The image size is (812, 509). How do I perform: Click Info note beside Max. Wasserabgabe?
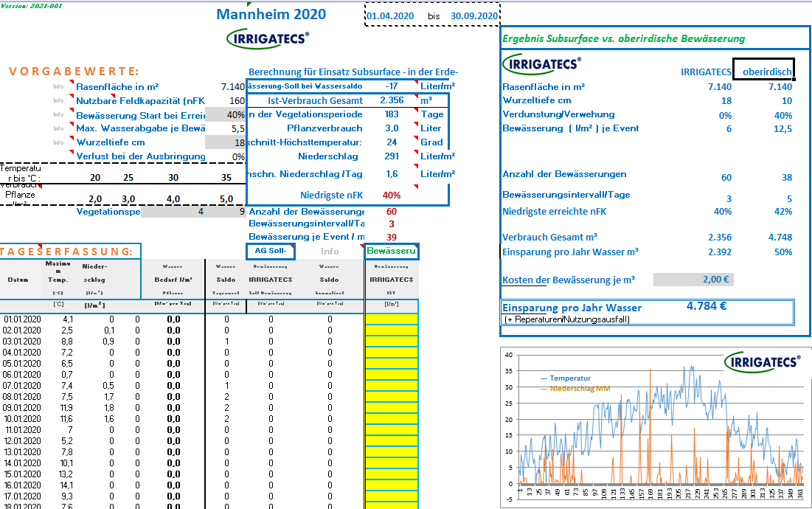[58, 128]
